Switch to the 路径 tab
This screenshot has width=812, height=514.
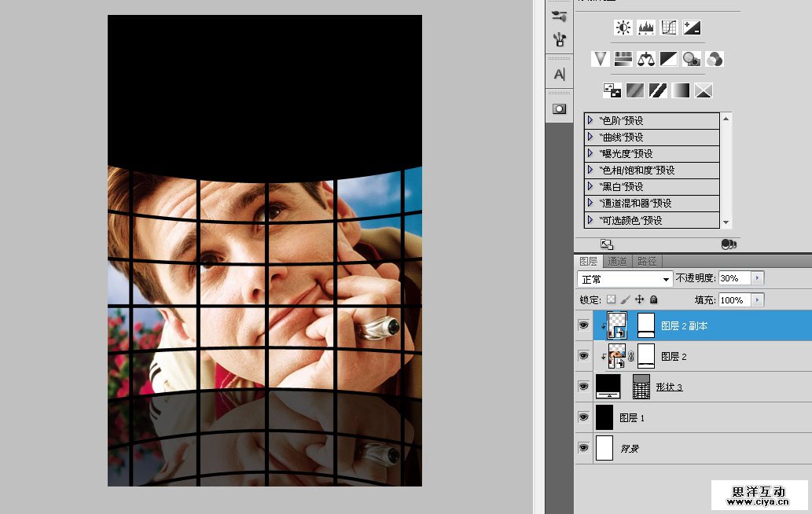coord(648,262)
